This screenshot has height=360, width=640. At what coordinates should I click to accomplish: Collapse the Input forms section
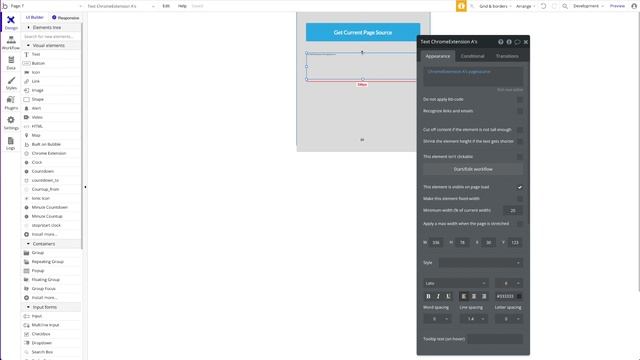pyautogui.click(x=28, y=307)
